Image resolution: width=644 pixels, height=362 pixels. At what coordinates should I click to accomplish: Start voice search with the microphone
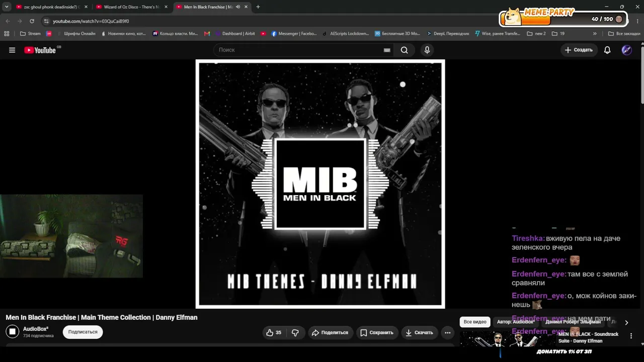coord(427,50)
